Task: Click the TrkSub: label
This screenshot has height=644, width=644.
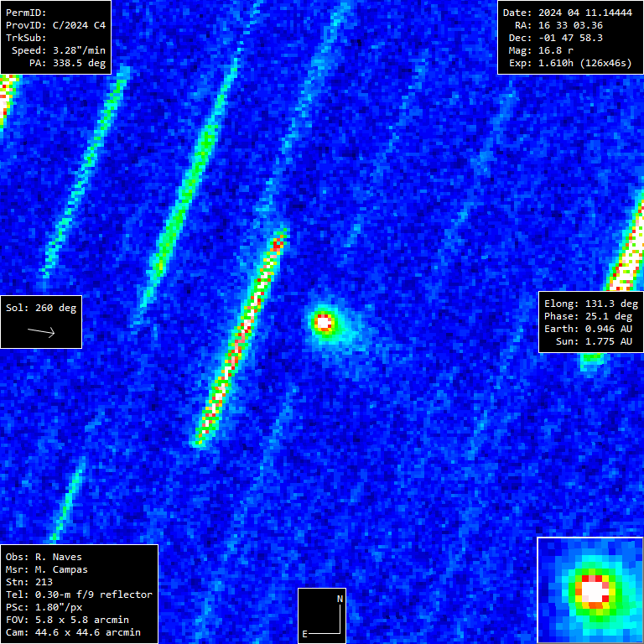Action: (x=26, y=38)
